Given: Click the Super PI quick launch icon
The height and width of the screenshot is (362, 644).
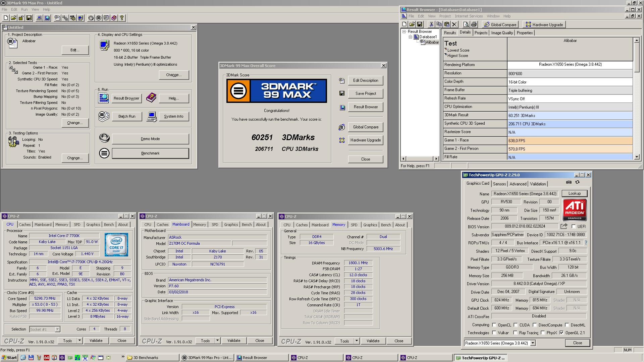Looking at the screenshot, I should point(85,357).
